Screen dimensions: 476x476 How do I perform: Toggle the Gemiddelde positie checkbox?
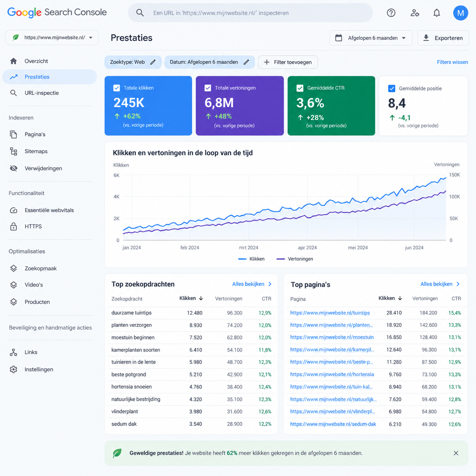[x=392, y=88]
